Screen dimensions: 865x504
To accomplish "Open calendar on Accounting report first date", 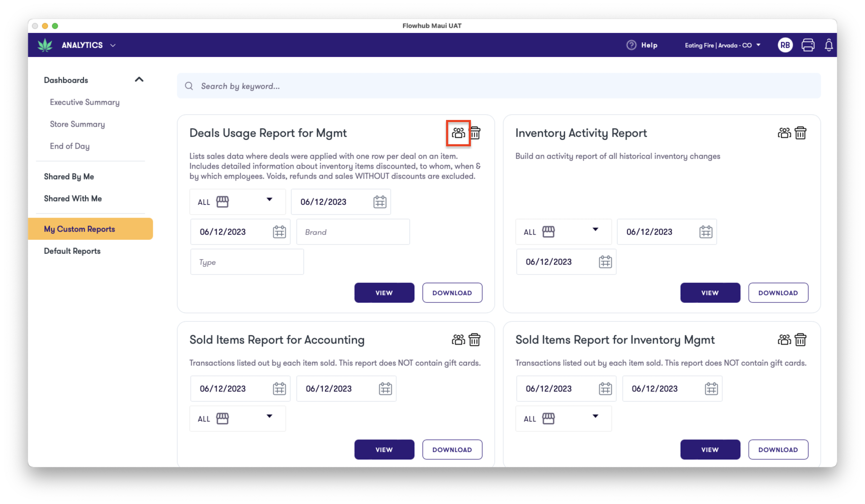I will pos(279,389).
